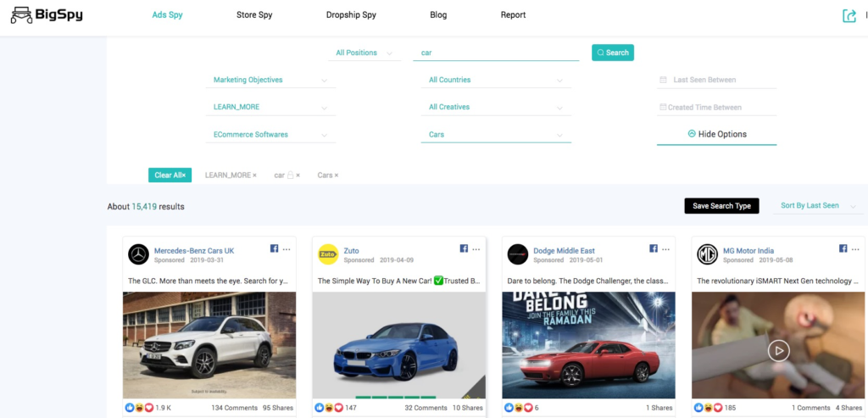Click Facebook icon on MG Motor India card
Screen dimensions: 868x418
coord(843,248)
